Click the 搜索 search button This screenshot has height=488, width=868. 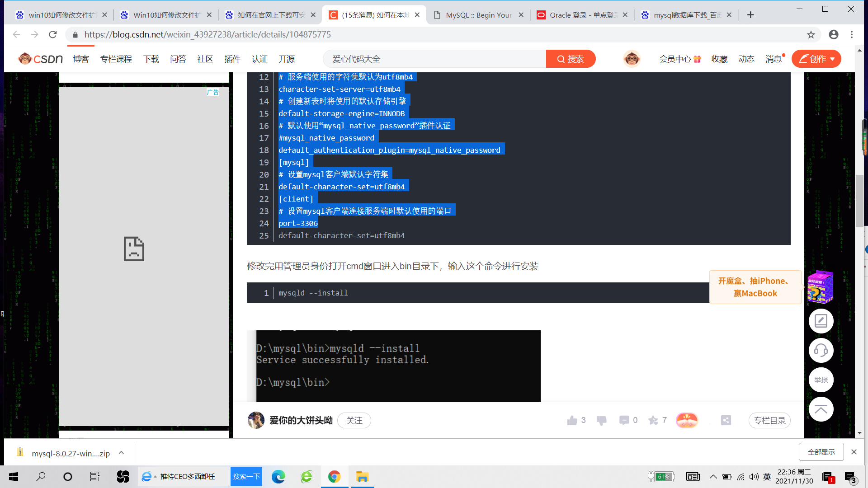[571, 59]
